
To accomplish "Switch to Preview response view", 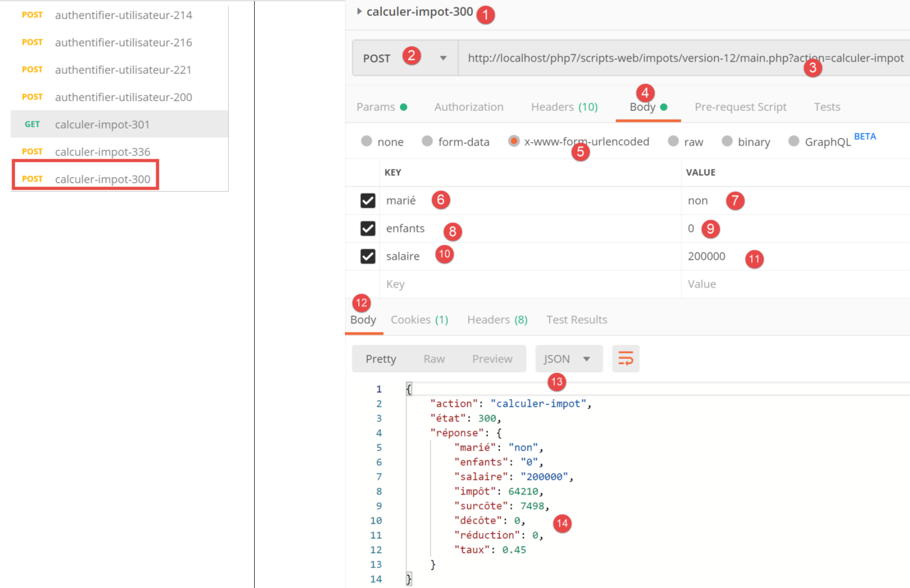I will point(492,359).
